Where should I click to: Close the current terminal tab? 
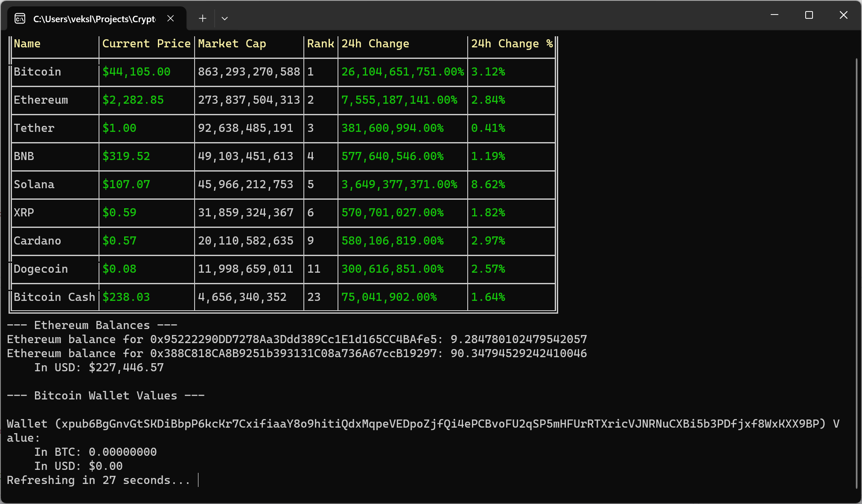pos(171,18)
